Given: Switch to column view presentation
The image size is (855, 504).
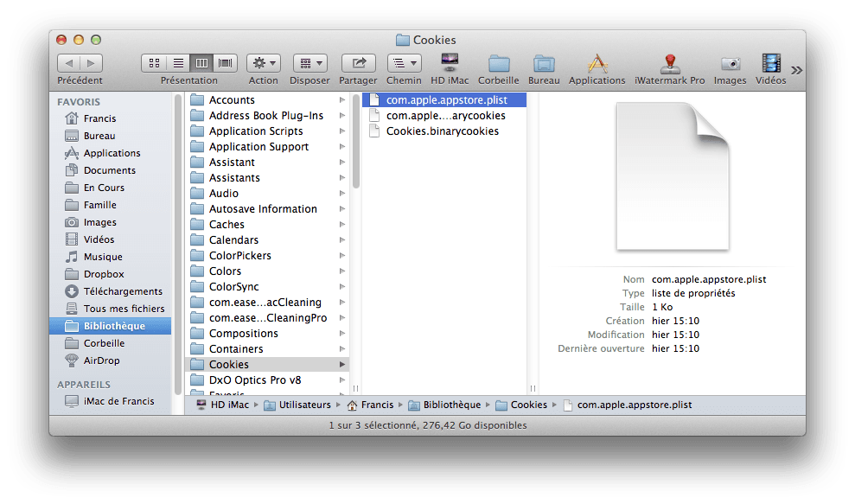Looking at the screenshot, I should pyautogui.click(x=201, y=63).
